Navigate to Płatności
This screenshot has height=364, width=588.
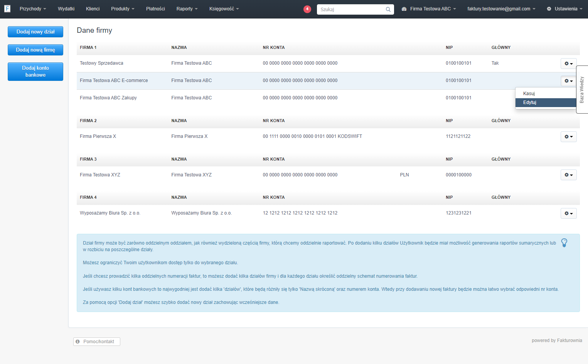155,9
